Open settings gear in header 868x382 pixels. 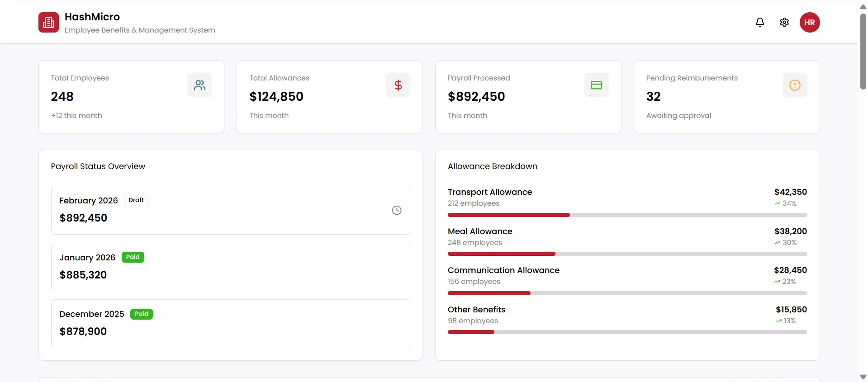click(x=784, y=23)
